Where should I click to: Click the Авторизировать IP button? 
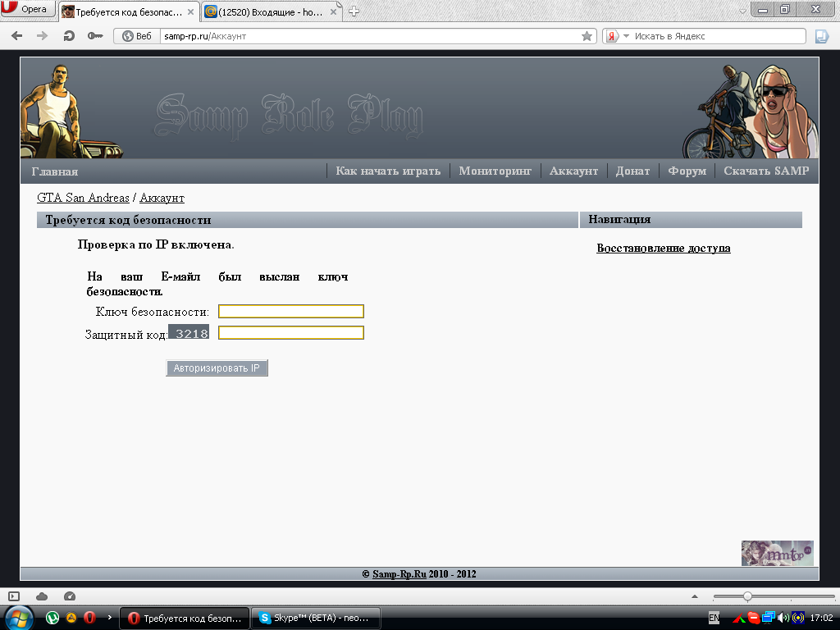click(x=217, y=368)
